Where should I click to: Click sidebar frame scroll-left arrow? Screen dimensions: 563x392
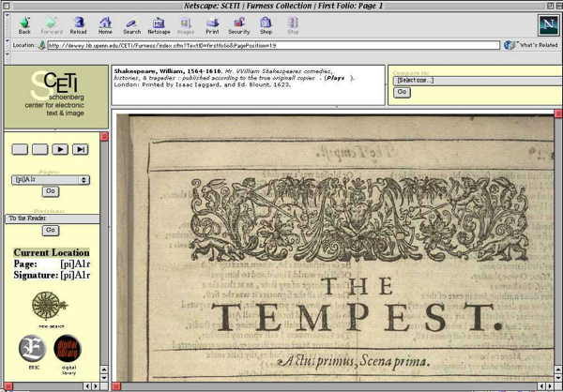click(87, 386)
